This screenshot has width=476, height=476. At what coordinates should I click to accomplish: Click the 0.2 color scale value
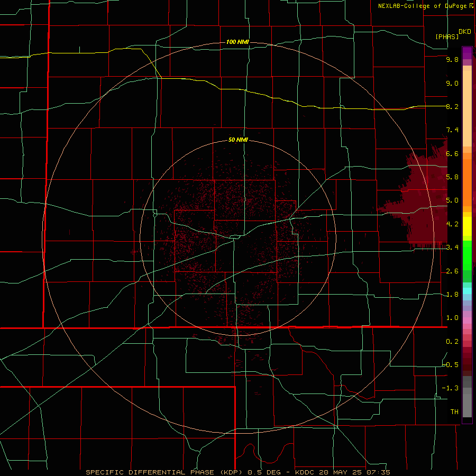click(x=452, y=341)
